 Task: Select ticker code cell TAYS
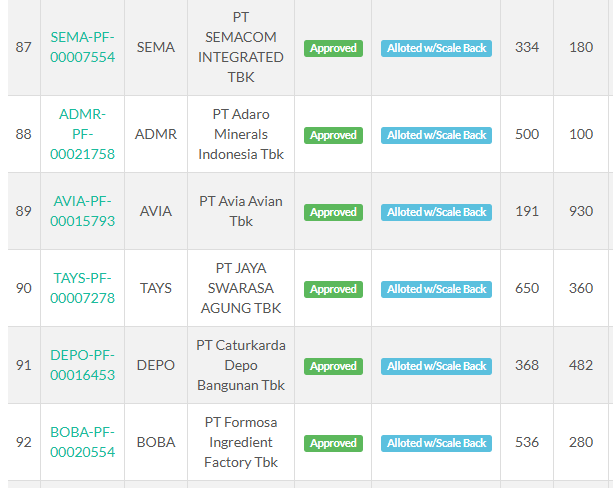pyautogui.click(x=156, y=288)
